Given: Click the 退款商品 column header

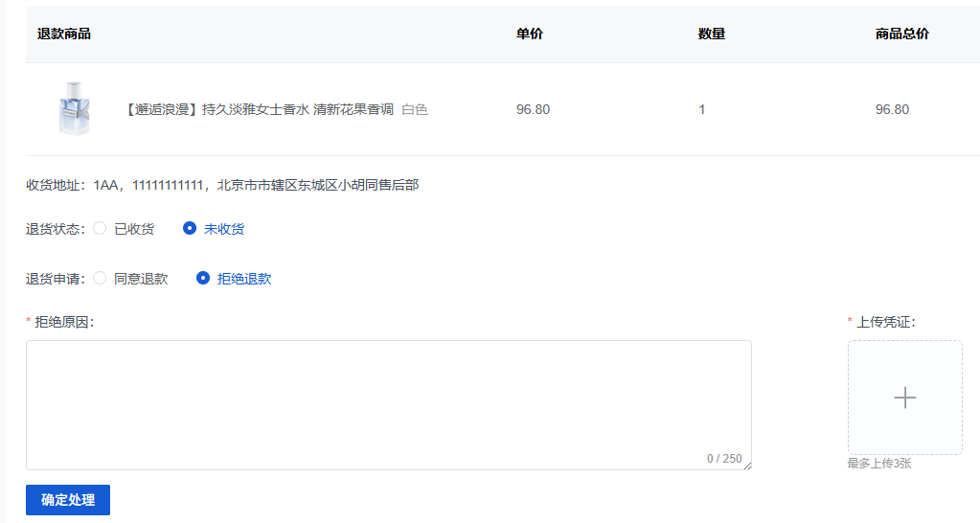Looking at the screenshot, I should click(x=64, y=34).
